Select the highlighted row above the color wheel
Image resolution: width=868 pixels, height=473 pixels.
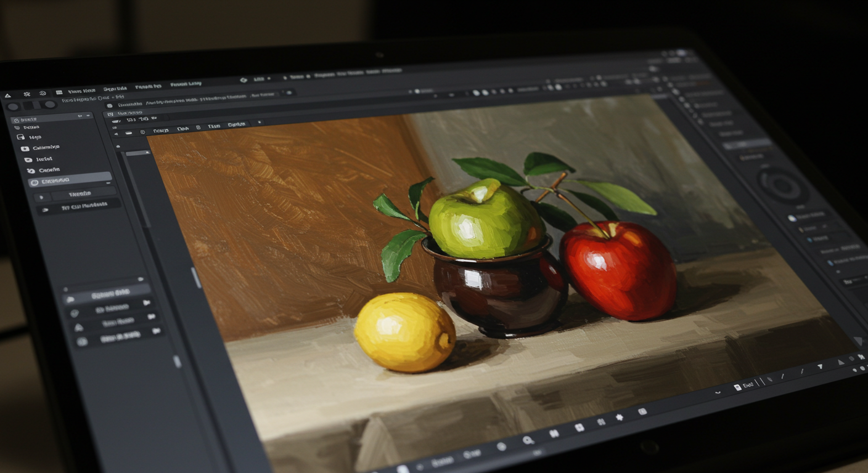point(747,145)
